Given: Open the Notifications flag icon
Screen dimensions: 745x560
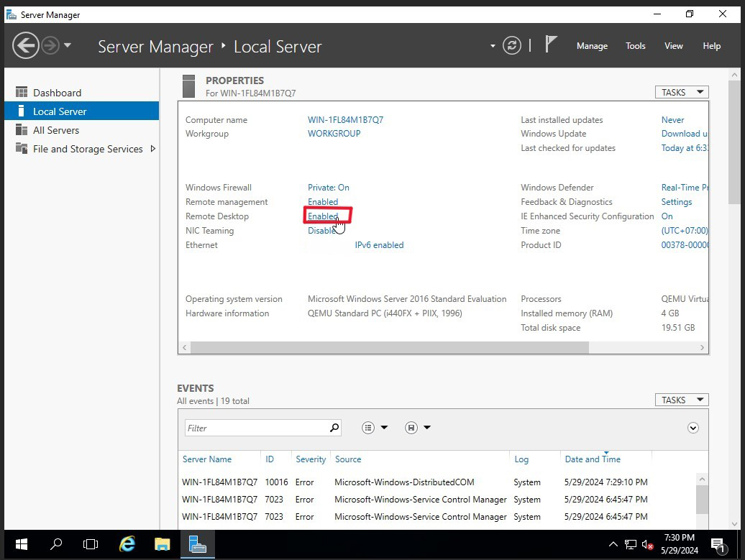Looking at the screenshot, I should coord(552,43).
